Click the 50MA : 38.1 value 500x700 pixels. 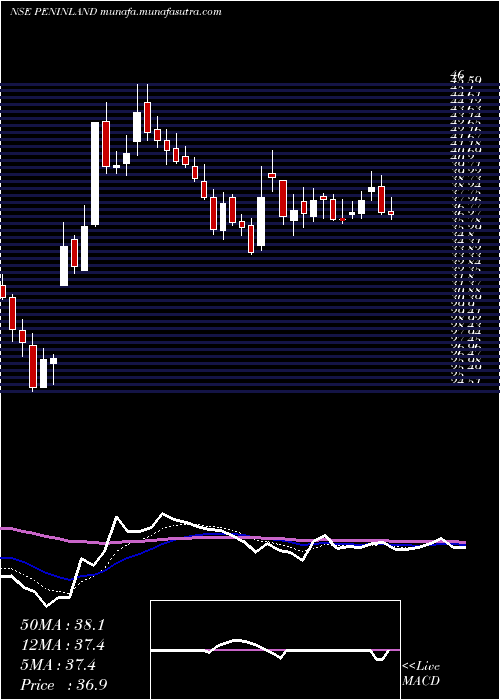[62, 625]
